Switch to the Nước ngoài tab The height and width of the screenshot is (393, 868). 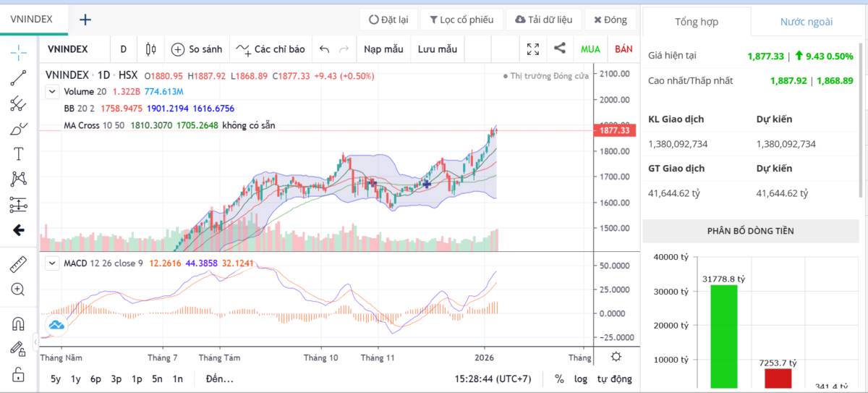click(806, 22)
